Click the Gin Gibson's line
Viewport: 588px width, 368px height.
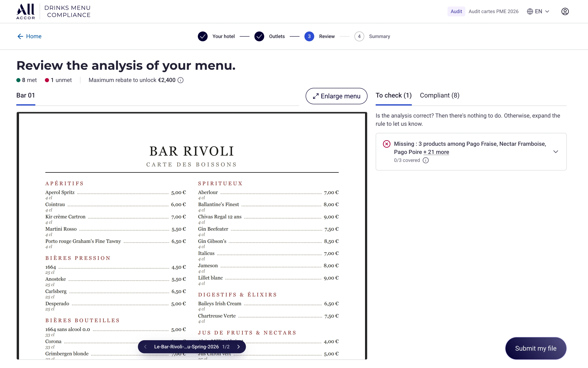(x=268, y=241)
